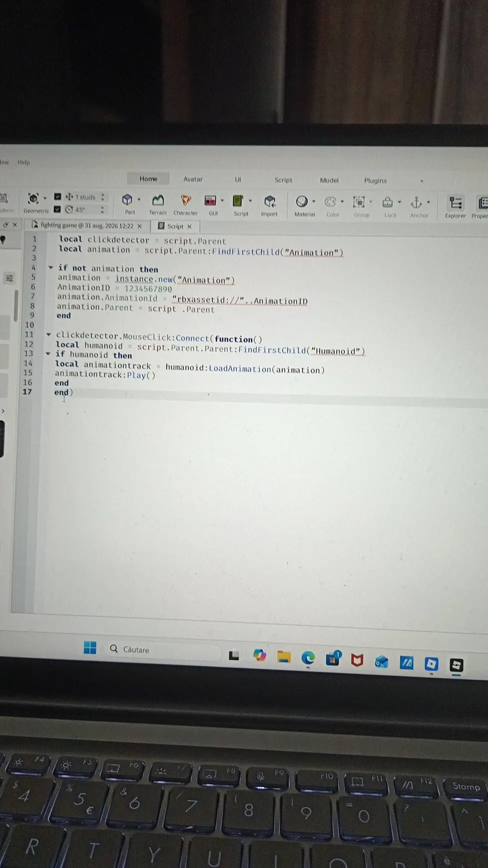Image resolution: width=488 pixels, height=868 pixels.
Task: Click the filter icon left of editor
Action: 9,278
